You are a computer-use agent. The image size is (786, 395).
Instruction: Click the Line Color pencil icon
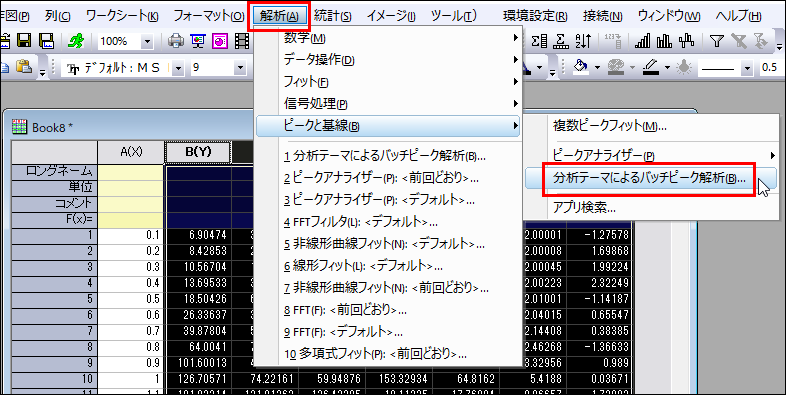click(651, 67)
